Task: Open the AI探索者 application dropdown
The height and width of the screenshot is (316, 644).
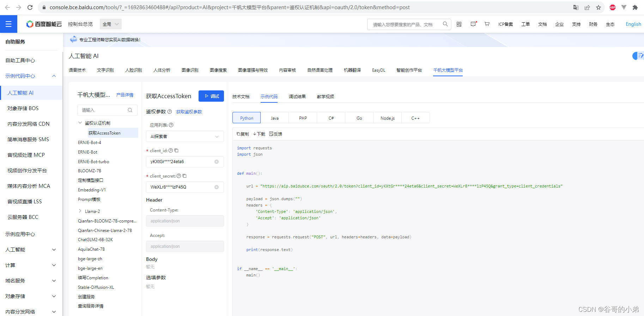Action: pyautogui.click(x=185, y=137)
